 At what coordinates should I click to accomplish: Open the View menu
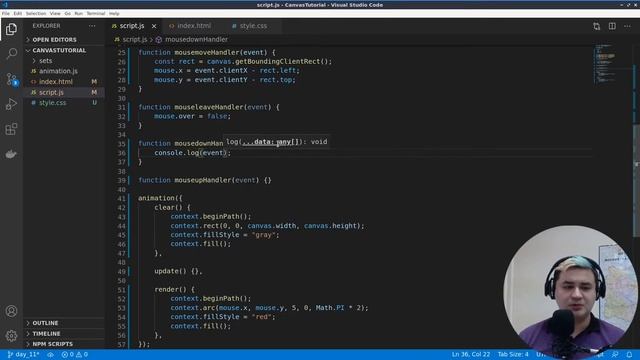click(55, 13)
